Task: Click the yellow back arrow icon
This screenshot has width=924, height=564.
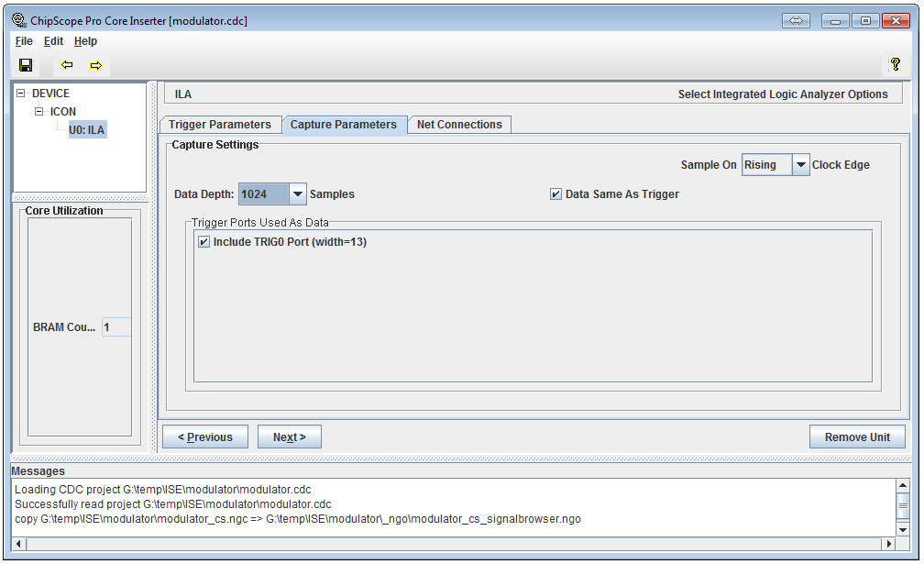Action: (67, 65)
